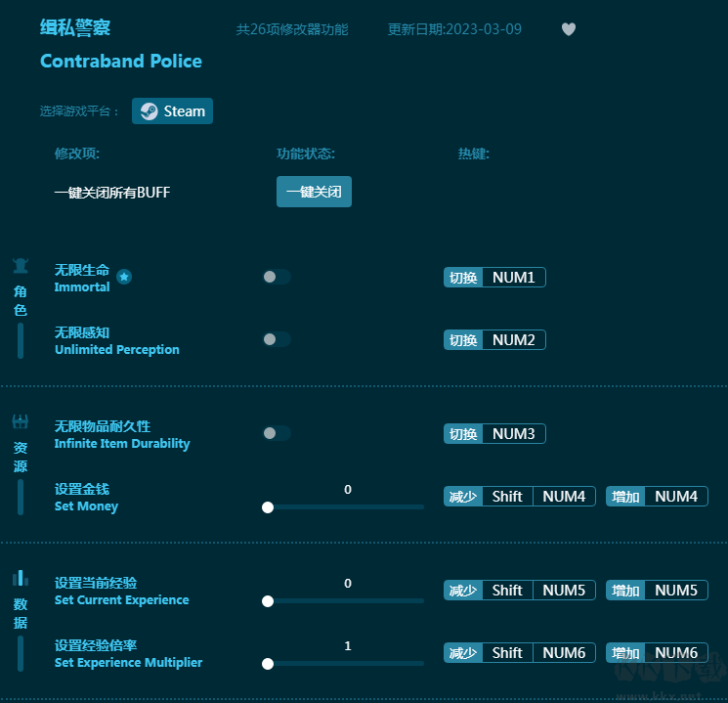Click the 一键关闭 button
Viewport: 728px width, 703px height.
tap(314, 192)
